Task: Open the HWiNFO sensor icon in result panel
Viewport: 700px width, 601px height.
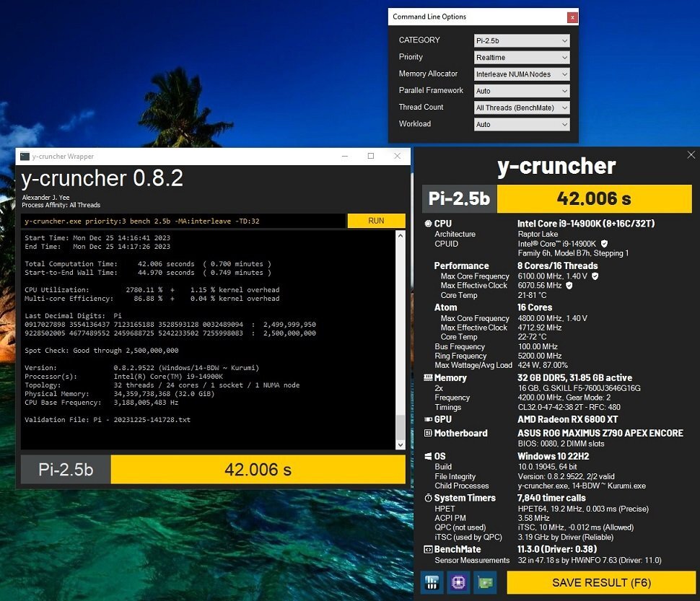Action: (x=432, y=582)
